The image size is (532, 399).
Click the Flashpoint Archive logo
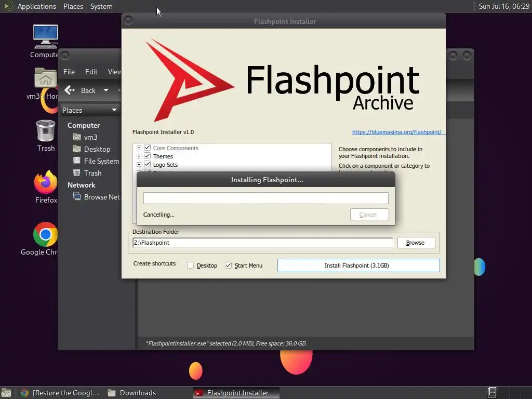click(x=283, y=81)
